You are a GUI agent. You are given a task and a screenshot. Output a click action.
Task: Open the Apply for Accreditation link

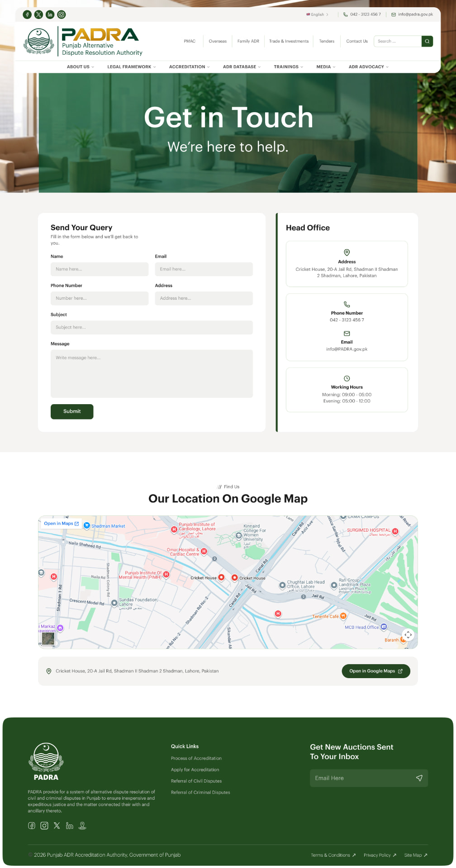point(195,770)
